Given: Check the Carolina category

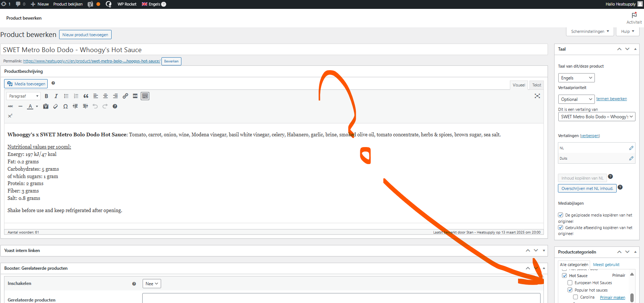Looking at the screenshot, I should pyautogui.click(x=576, y=297).
